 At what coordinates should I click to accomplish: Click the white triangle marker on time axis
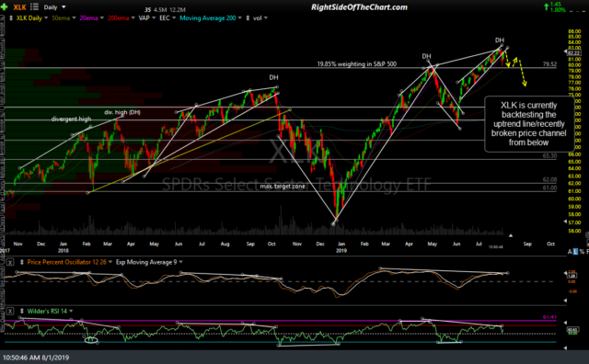pos(511,235)
